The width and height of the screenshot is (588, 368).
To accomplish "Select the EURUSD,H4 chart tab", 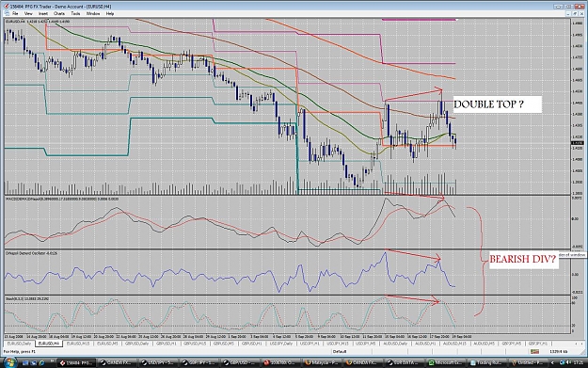I will click(x=49, y=344).
